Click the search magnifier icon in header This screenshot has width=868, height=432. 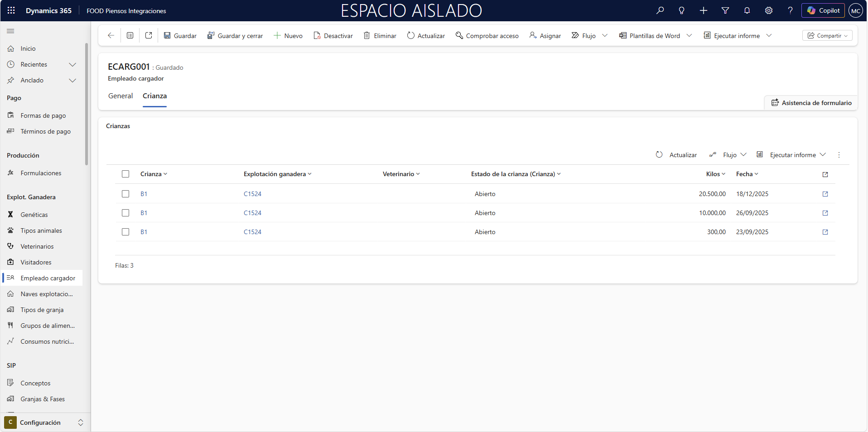(x=660, y=10)
